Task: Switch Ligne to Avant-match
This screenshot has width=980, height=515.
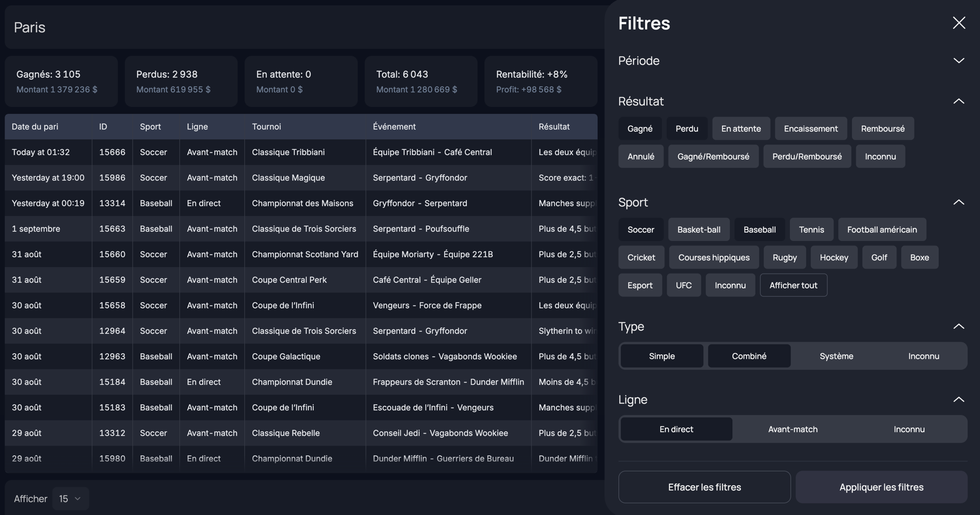Action: (793, 430)
